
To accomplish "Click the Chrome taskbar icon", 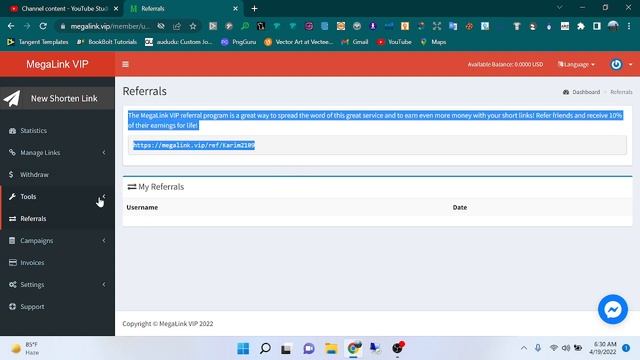I will coord(353,348).
